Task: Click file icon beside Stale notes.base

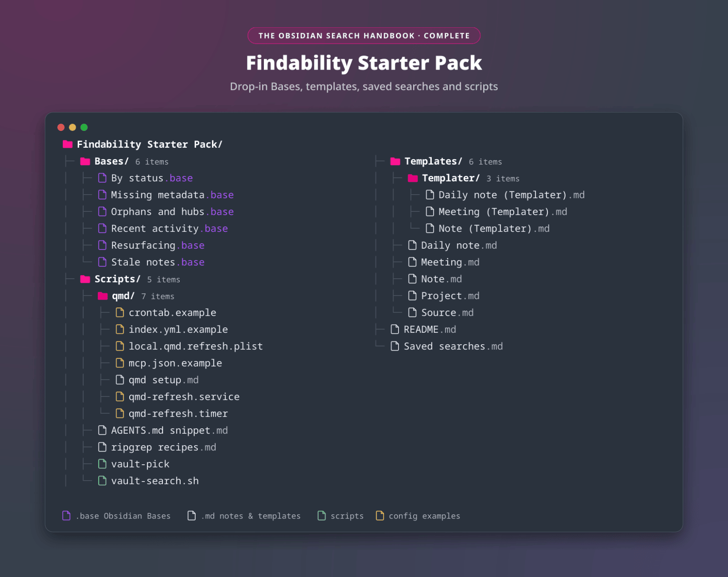Action: (x=102, y=262)
